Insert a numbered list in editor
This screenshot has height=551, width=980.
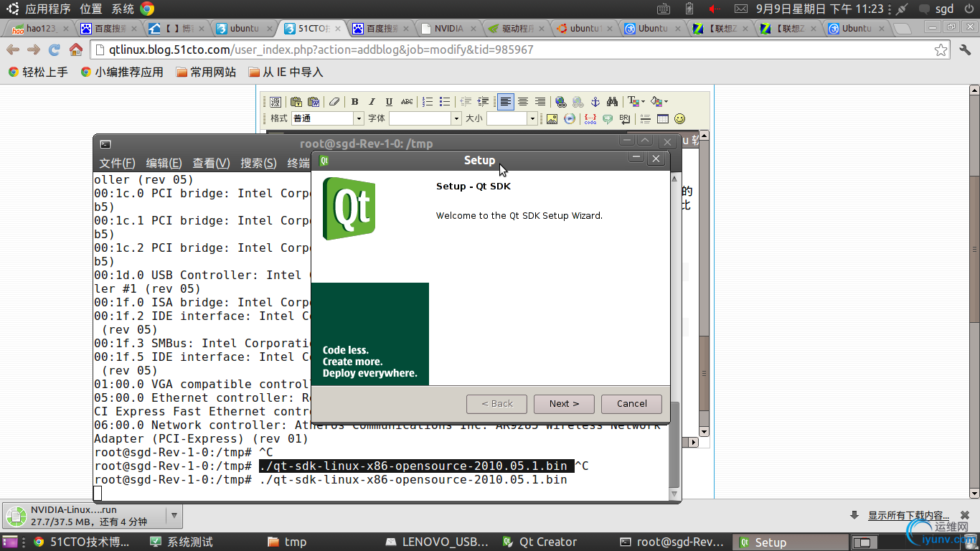[x=428, y=102]
